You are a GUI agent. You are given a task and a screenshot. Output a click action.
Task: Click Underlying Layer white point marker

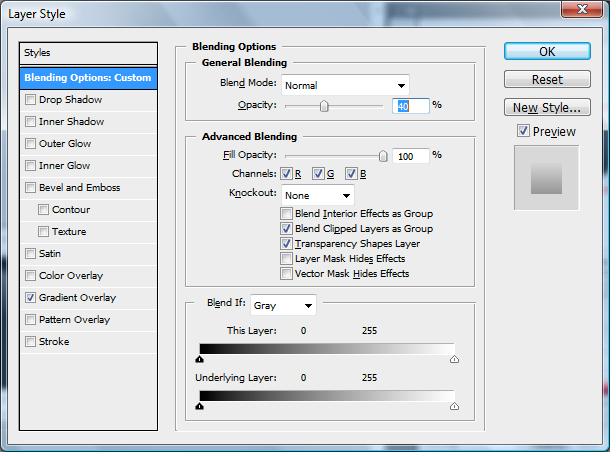[455, 406]
